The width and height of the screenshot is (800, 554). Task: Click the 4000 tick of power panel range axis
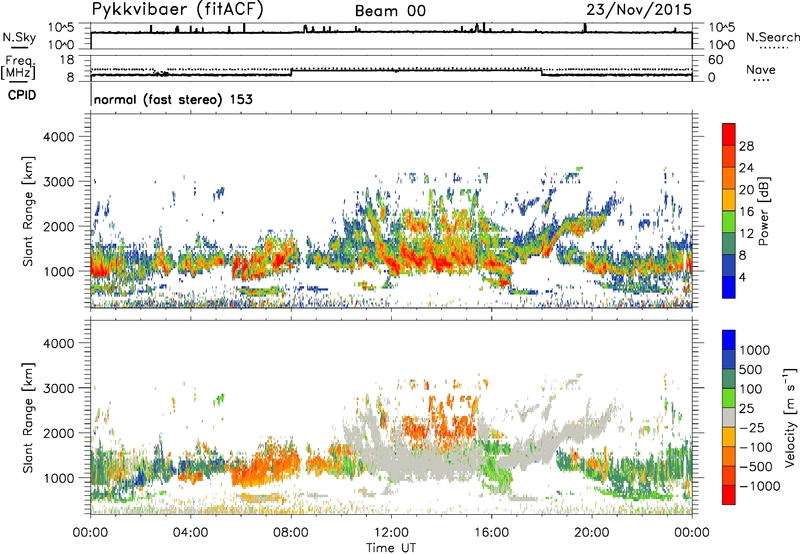click(59, 137)
